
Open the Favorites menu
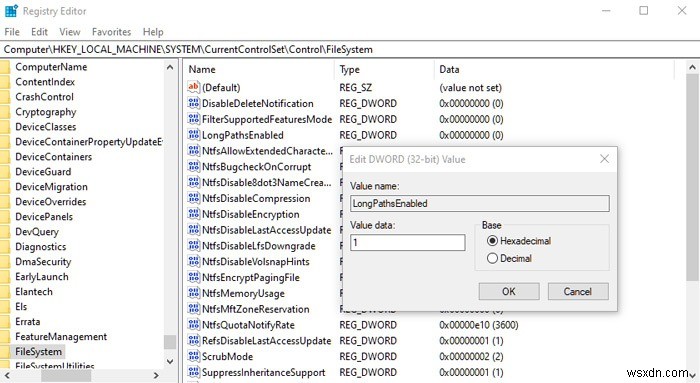pyautogui.click(x=112, y=32)
